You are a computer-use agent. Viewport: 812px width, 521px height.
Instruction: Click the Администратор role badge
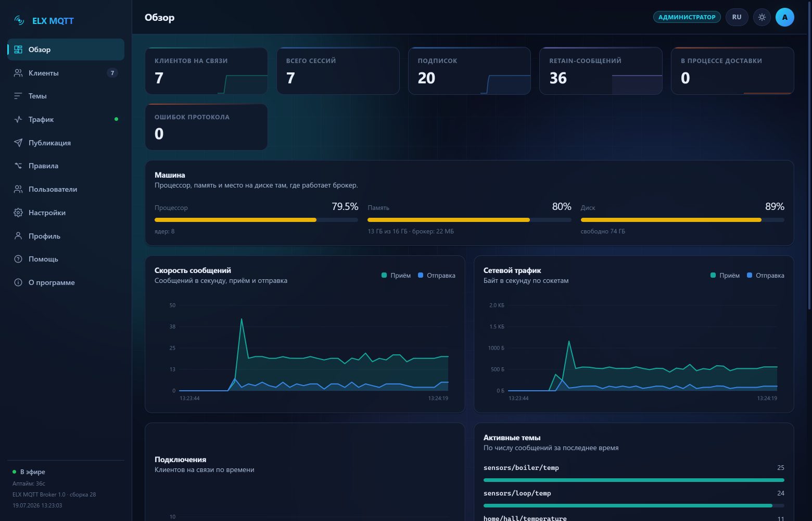pos(687,17)
